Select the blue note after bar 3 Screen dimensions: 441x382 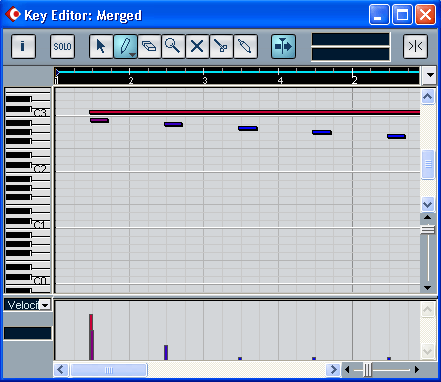[248, 128]
